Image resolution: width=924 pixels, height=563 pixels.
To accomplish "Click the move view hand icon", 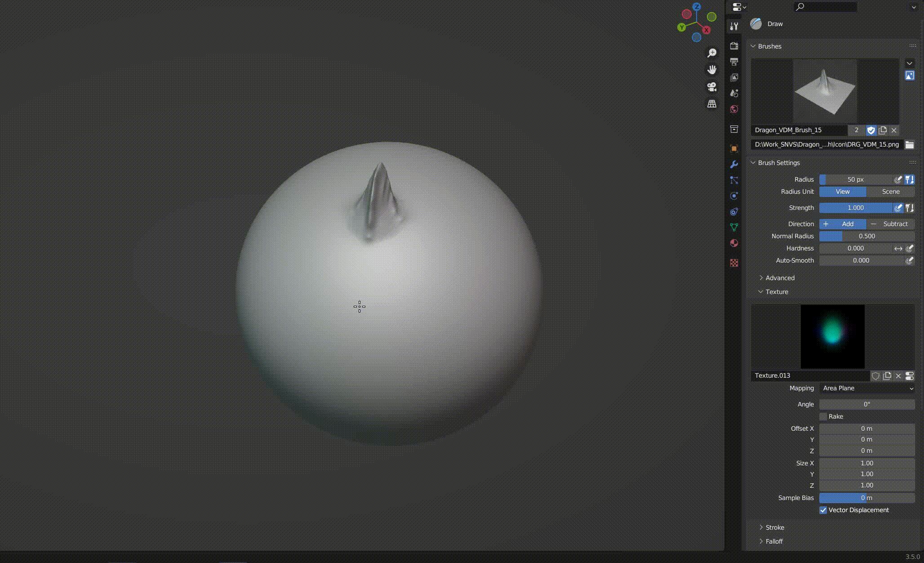I will (712, 70).
